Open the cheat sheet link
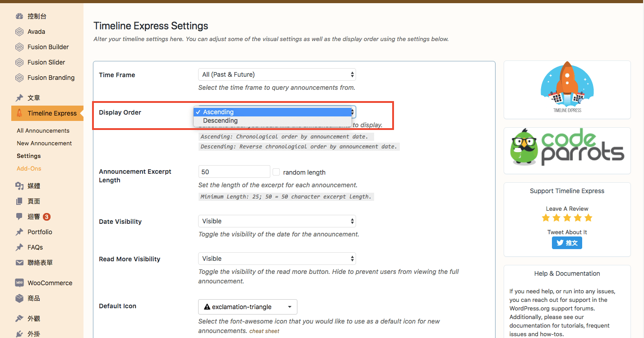644x338 pixels. tap(264, 331)
